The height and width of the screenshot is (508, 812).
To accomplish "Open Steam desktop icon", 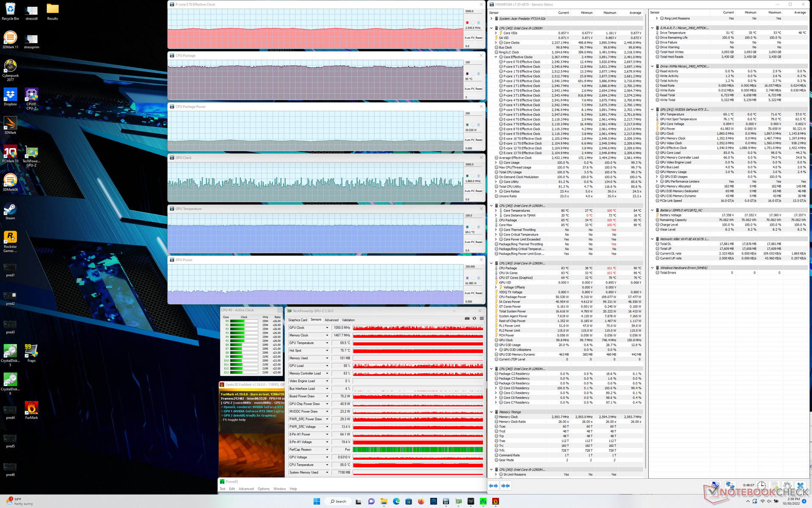I will tap(10, 212).
